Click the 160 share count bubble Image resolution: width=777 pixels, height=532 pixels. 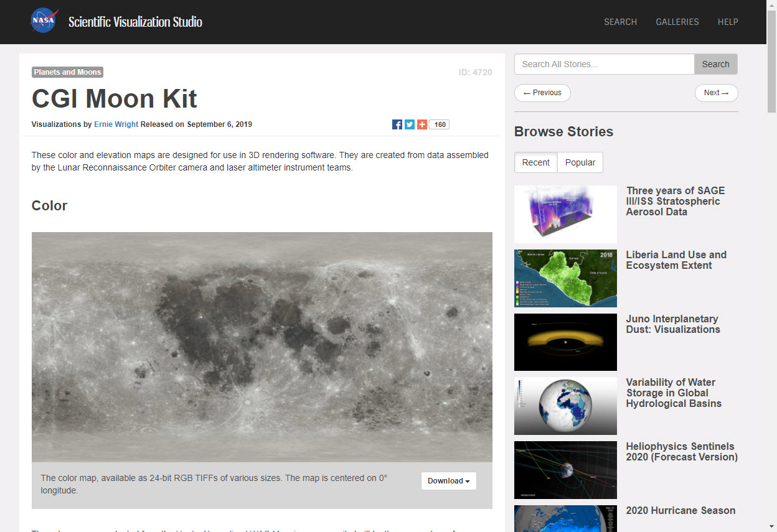pos(440,124)
